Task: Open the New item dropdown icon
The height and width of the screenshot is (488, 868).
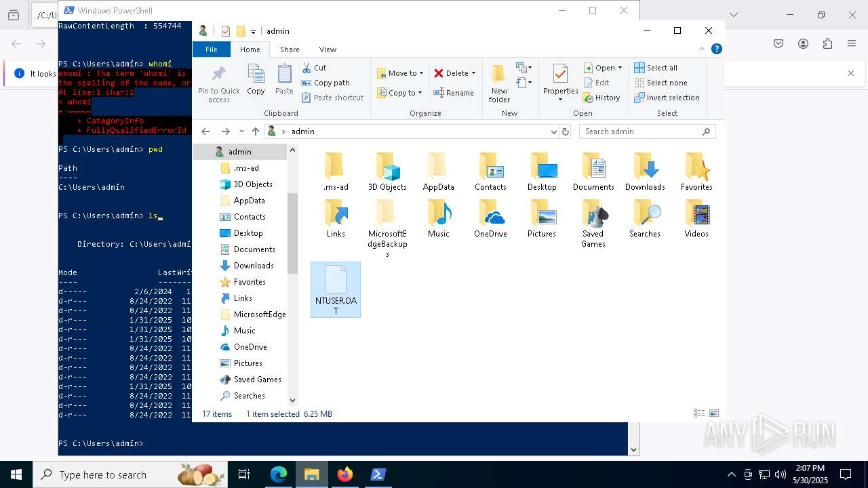Action: (523, 68)
